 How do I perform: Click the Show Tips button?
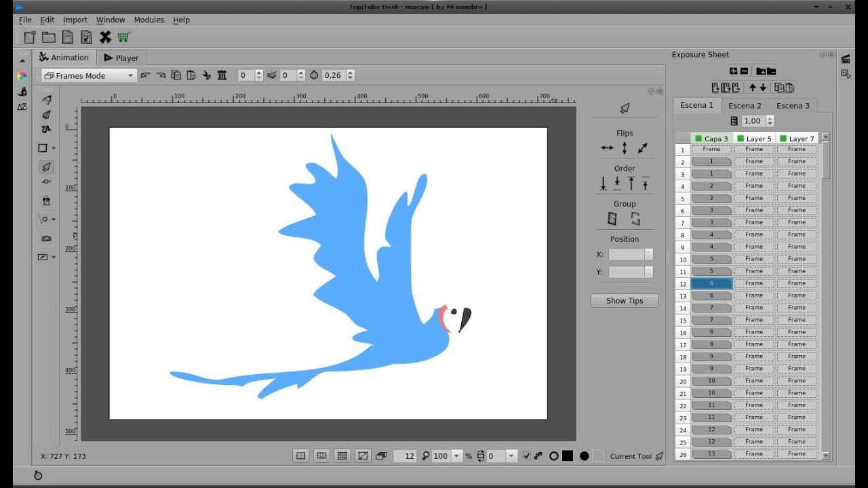click(625, 300)
